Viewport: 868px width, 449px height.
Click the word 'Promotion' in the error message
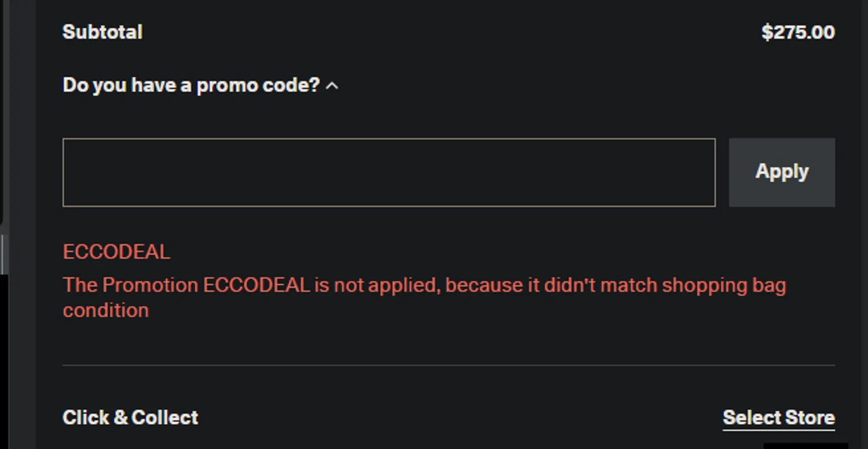pos(150,285)
